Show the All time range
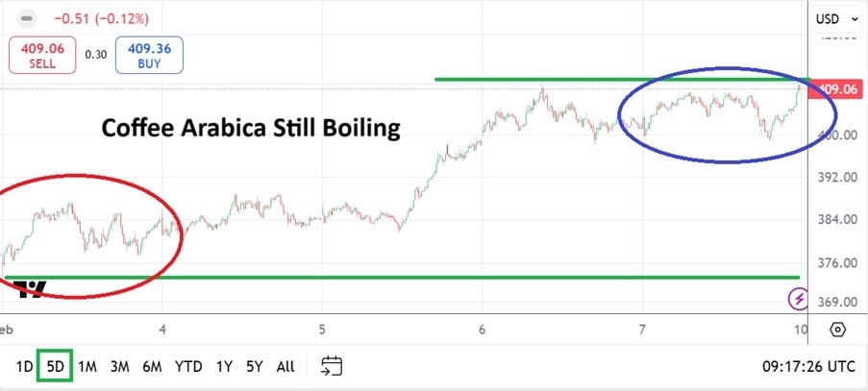 pyautogui.click(x=285, y=366)
